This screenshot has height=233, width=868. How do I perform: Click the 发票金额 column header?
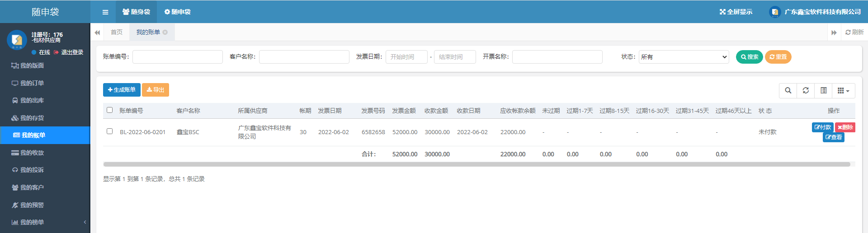pyautogui.click(x=404, y=111)
